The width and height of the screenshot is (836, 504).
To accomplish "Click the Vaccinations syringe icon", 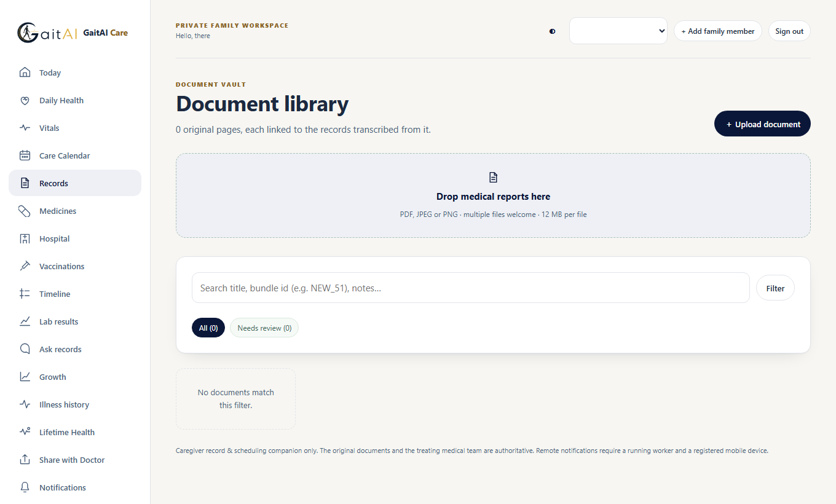I will pos(25,266).
